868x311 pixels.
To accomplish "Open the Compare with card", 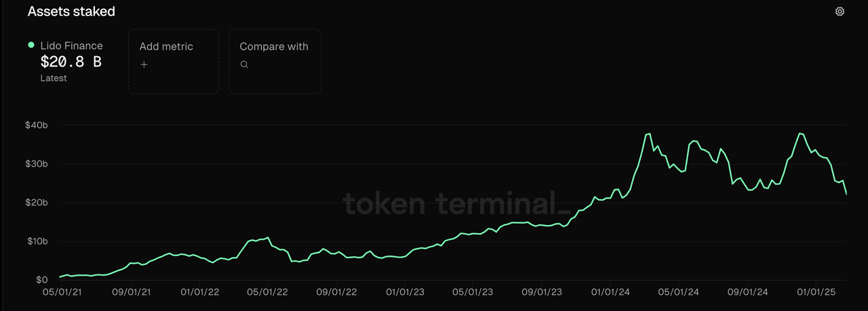I will pyautogui.click(x=274, y=60).
